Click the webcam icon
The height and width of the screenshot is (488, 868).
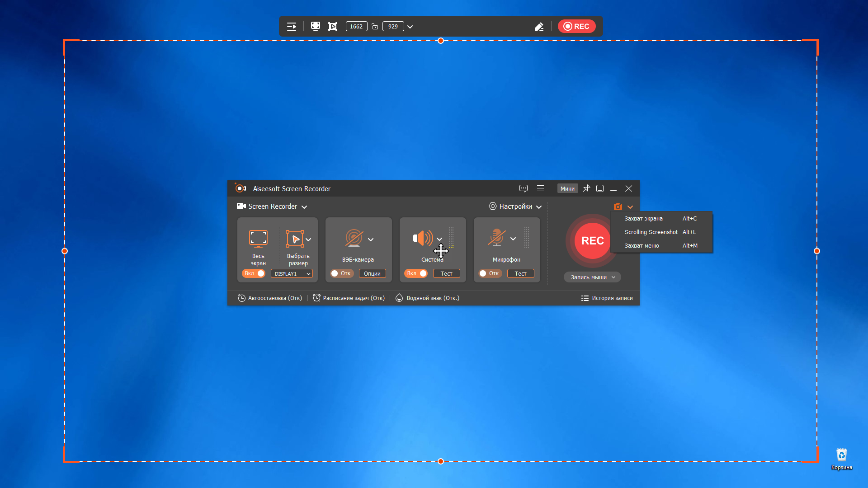354,238
